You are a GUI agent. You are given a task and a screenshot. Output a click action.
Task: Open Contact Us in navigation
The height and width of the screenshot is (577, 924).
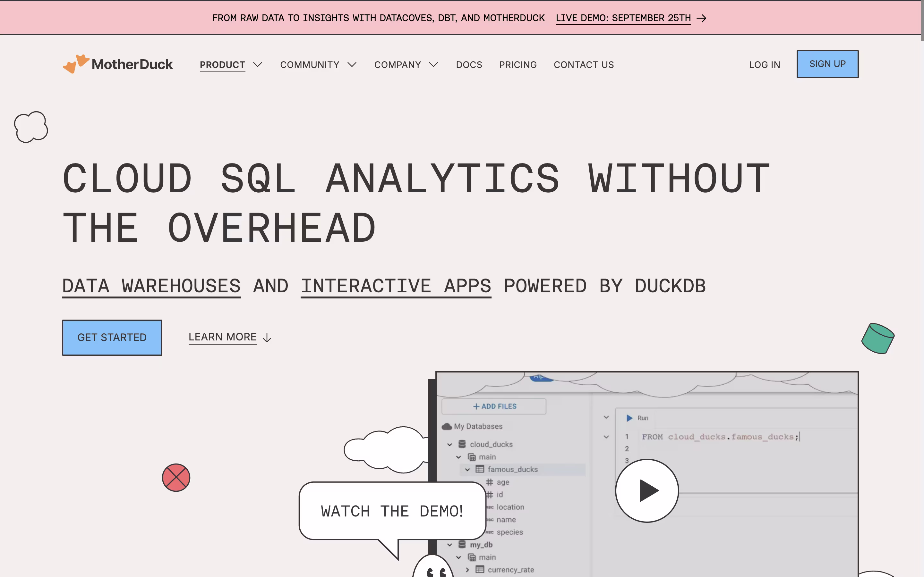pyautogui.click(x=583, y=65)
